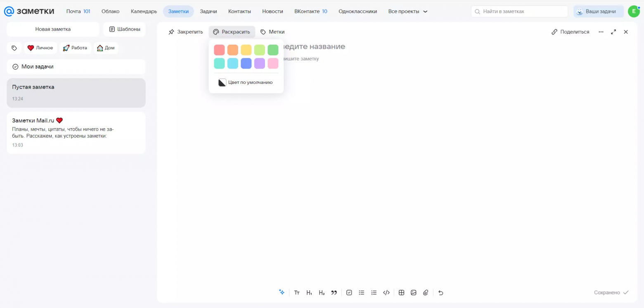Image resolution: width=644 pixels, height=308 pixels.
Task: Click the Поделиться share button
Action: coord(571,32)
